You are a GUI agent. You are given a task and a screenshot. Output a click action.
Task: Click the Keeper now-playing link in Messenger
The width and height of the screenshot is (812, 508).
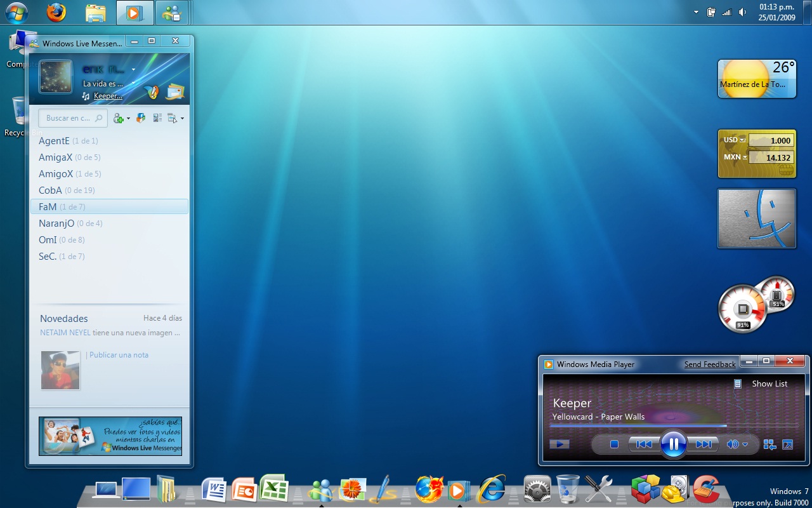[108, 96]
